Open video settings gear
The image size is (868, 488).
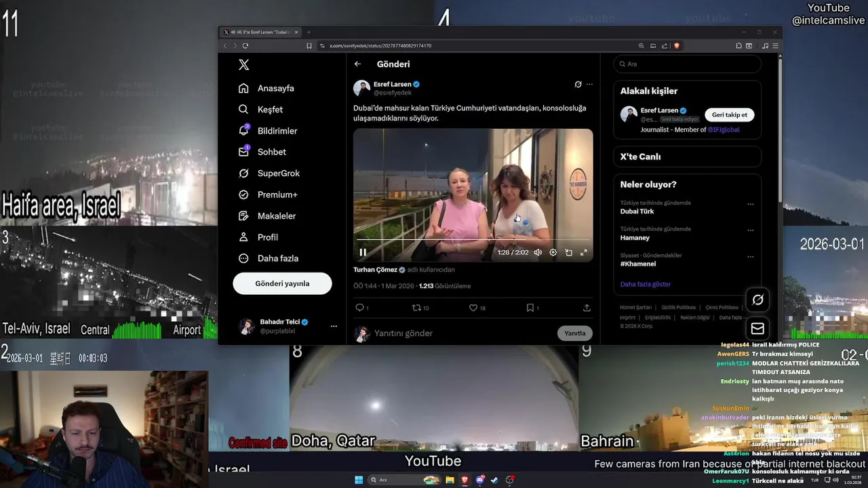point(553,252)
